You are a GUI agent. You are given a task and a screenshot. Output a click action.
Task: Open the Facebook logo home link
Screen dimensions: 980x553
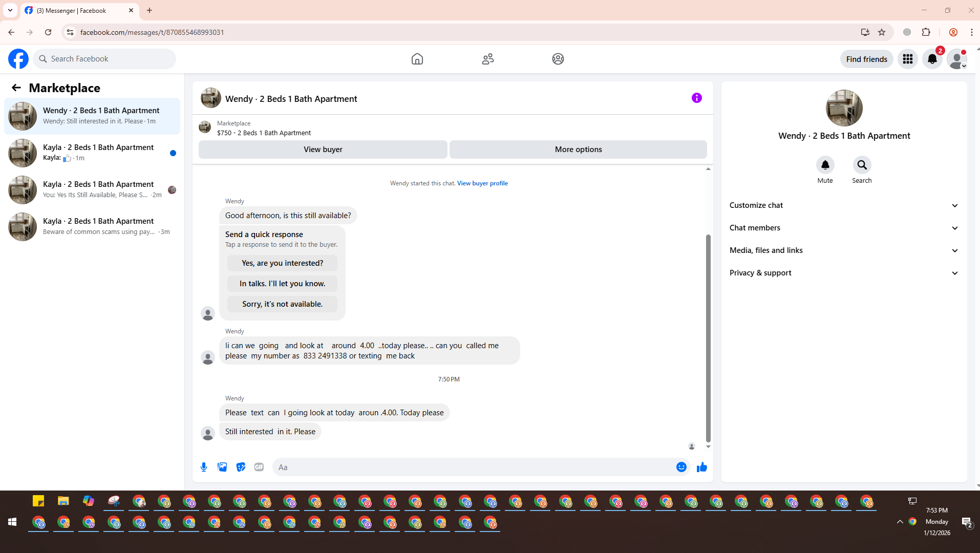pyautogui.click(x=18, y=59)
